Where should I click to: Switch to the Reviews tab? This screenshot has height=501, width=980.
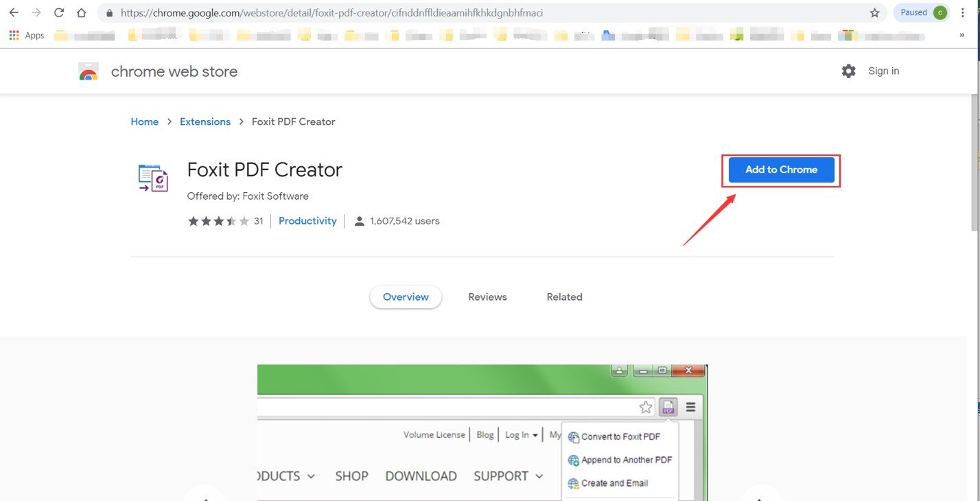(487, 297)
